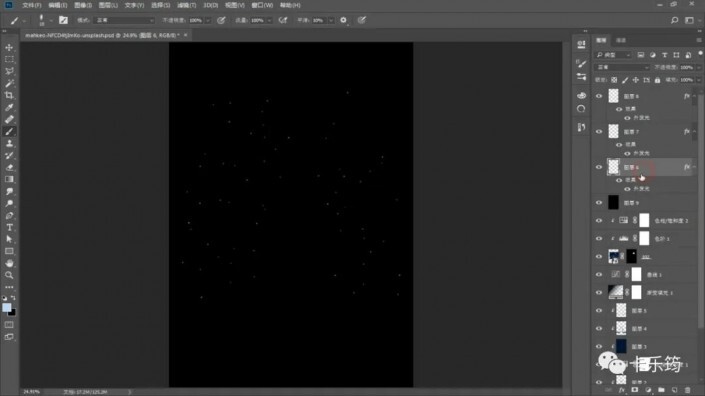Viewport: 705px width, 396px height.
Task: Select the Pen tool
Action: pos(9,215)
